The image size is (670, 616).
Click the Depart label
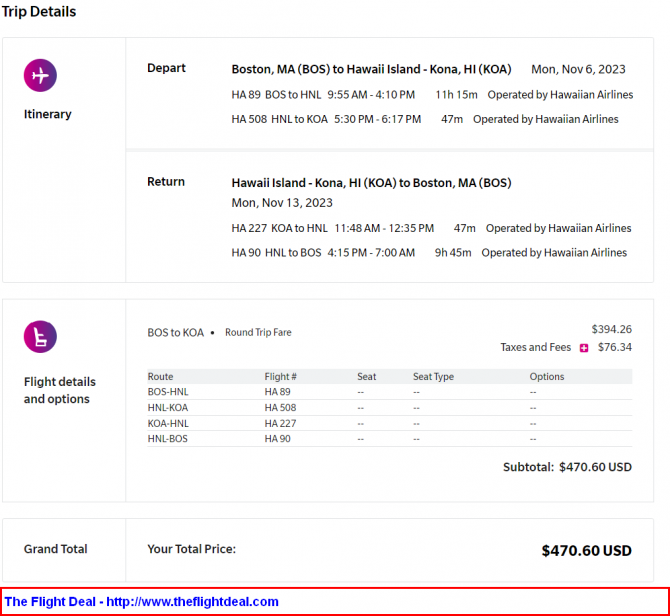[x=166, y=68]
